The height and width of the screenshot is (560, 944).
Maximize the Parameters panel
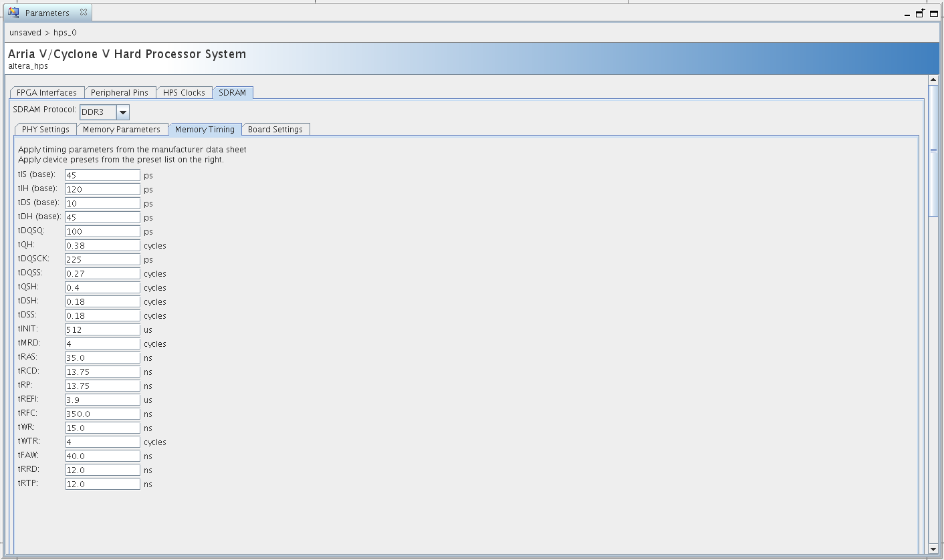(x=934, y=13)
